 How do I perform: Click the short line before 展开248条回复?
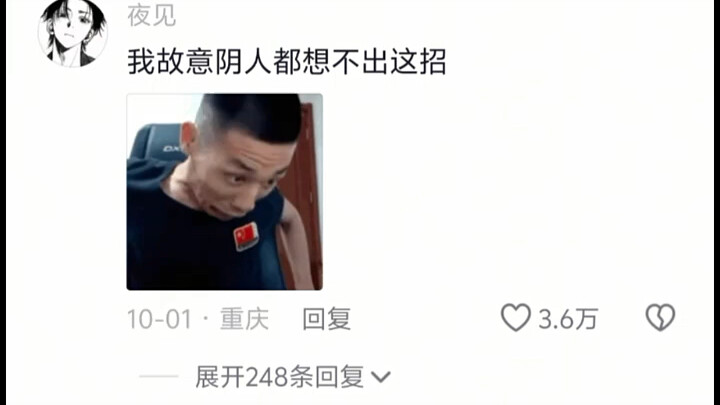(159, 377)
